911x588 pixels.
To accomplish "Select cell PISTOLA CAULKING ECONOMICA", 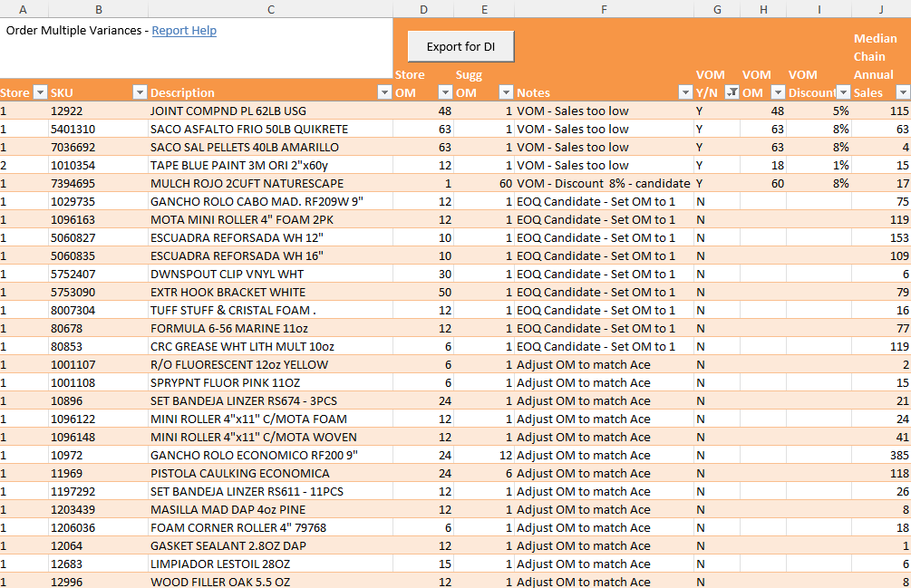I will tap(271, 474).
